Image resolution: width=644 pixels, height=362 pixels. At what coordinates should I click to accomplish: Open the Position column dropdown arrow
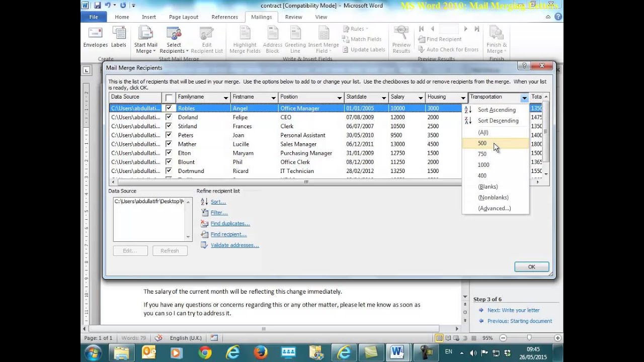tap(340, 98)
